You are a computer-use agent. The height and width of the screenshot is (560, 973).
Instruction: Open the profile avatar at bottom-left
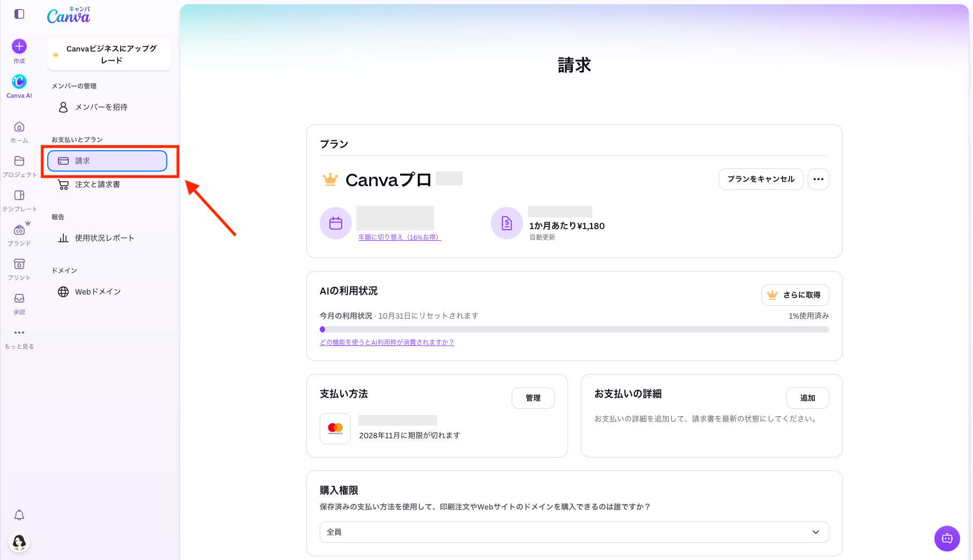coord(19,542)
